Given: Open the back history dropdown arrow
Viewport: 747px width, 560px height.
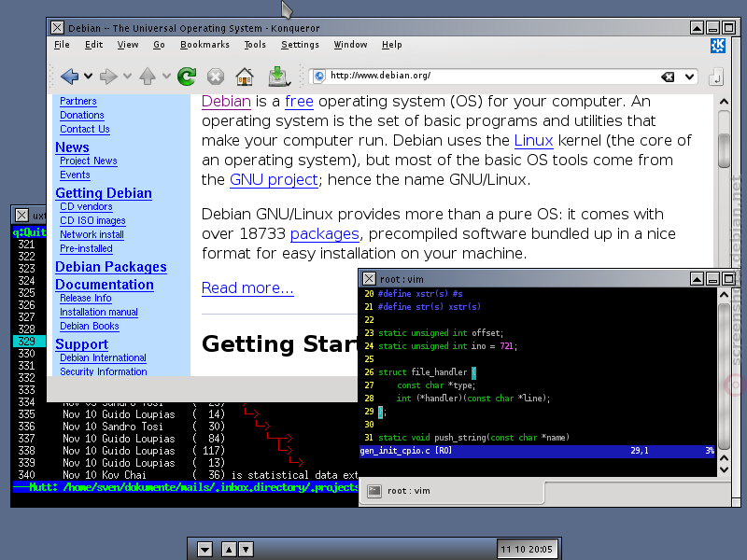Looking at the screenshot, I should click(x=88, y=76).
